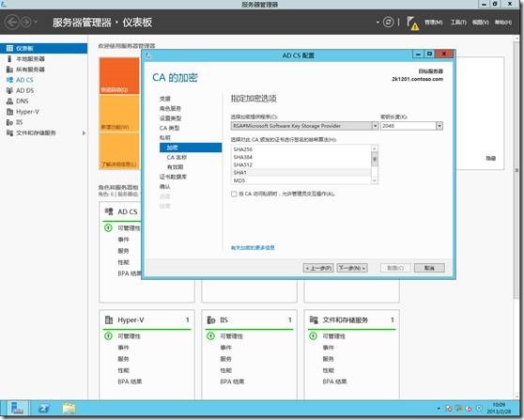This screenshot has height=420, width=524.
Task: Open File Explorer from the taskbar
Action: [x=69, y=408]
